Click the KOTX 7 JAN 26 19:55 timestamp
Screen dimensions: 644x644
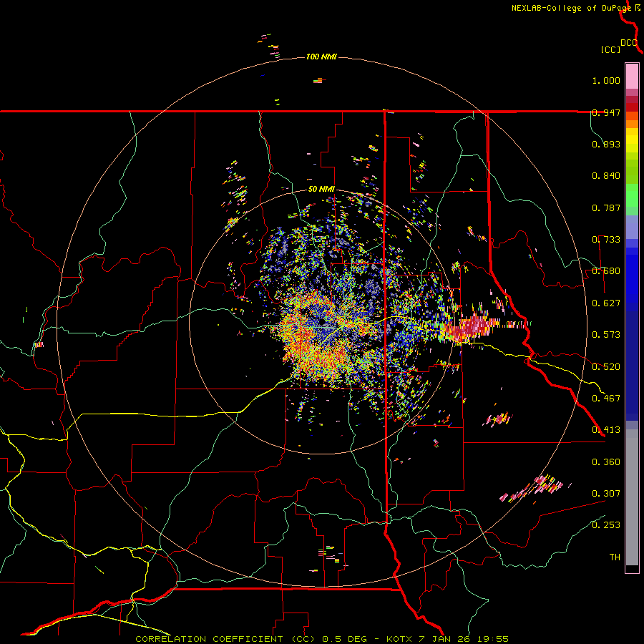pyautogui.click(x=448, y=639)
